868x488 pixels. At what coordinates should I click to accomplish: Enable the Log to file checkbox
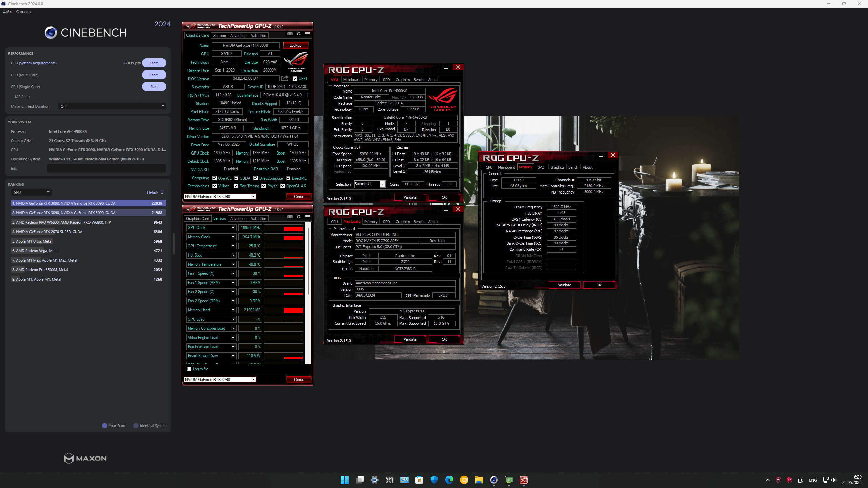point(189,369)
